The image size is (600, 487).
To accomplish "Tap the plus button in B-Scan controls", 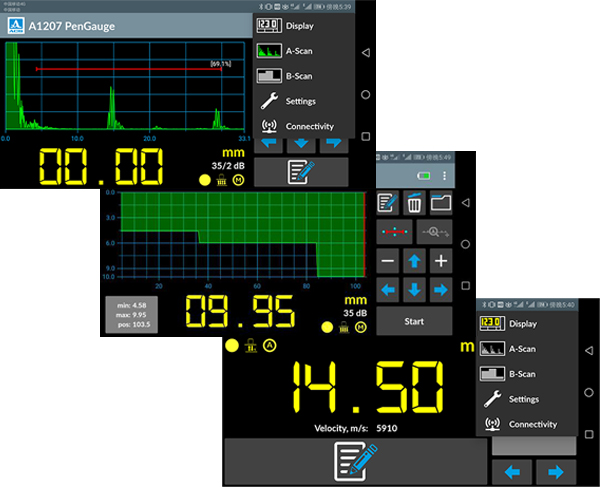I will 441,261.
